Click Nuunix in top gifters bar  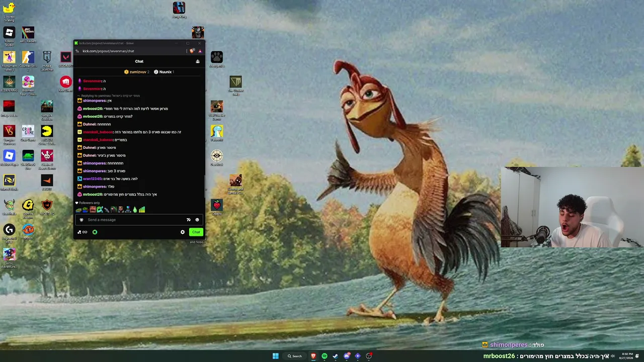166,72
